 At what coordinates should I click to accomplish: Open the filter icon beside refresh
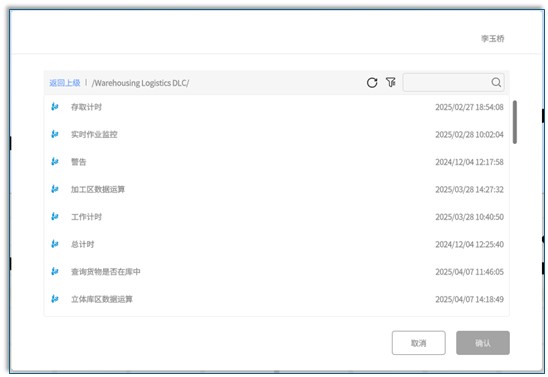point(391,82)
